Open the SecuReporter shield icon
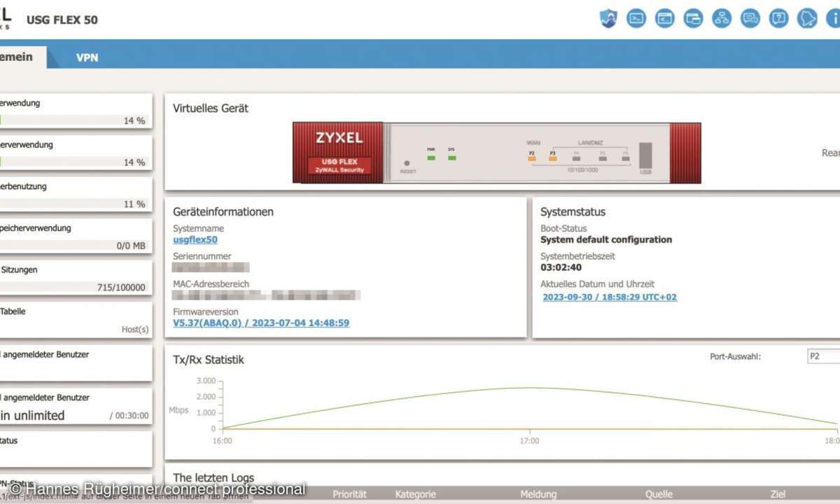Image resolution: width=840 pixels, height=504 pixels. 608,19
